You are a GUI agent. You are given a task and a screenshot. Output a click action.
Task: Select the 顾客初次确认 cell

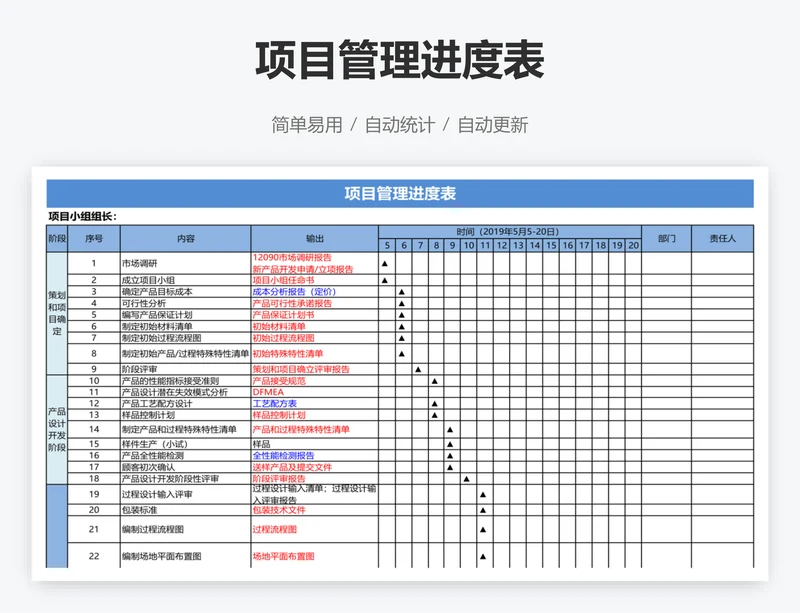(186, 467)
